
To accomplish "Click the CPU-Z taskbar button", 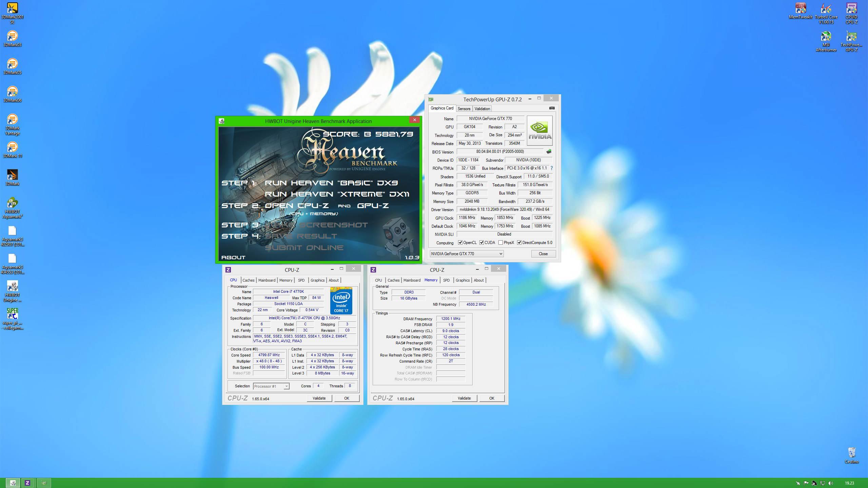I will click(x=27, y=483).
